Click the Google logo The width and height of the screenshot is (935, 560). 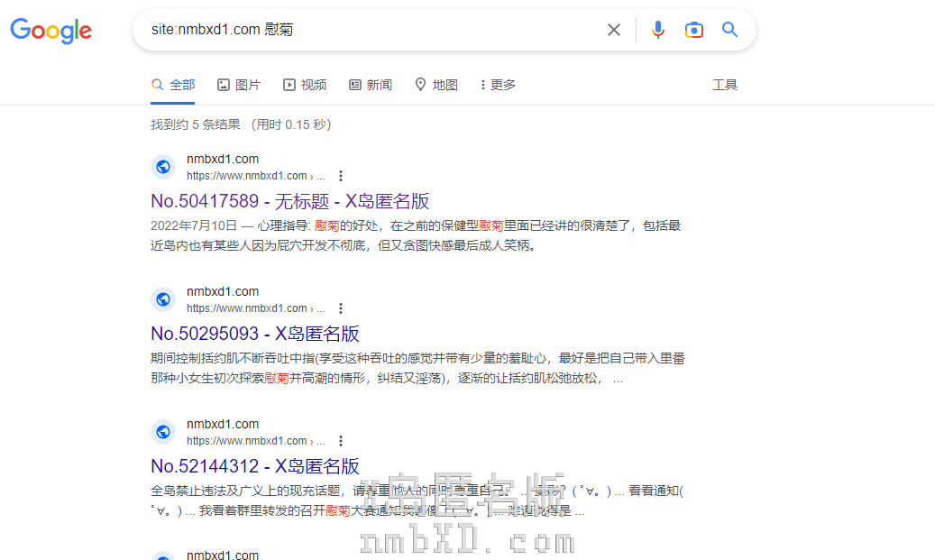(x=51, y=30)
